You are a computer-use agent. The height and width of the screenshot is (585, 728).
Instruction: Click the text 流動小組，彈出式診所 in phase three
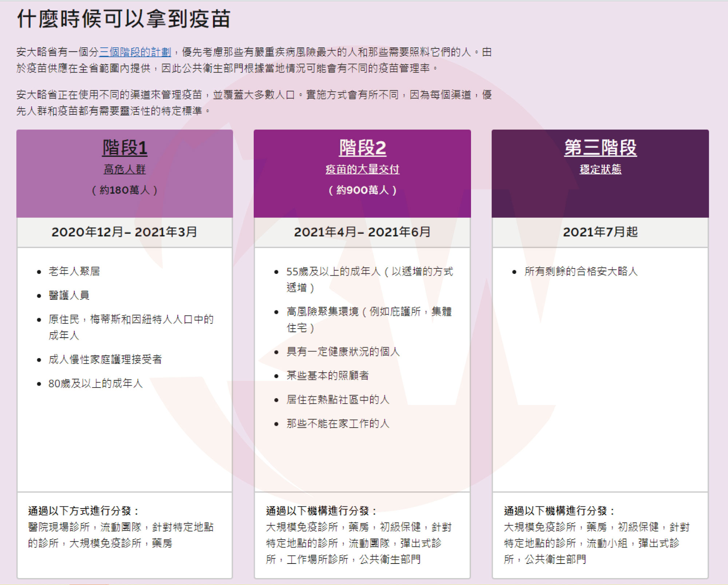tap(591, 551)
